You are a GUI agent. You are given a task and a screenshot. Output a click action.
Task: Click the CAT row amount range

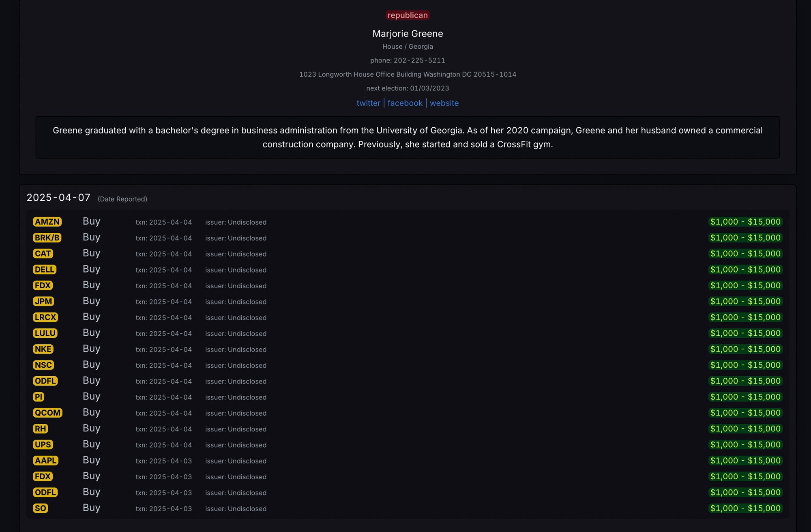point(745,253)
